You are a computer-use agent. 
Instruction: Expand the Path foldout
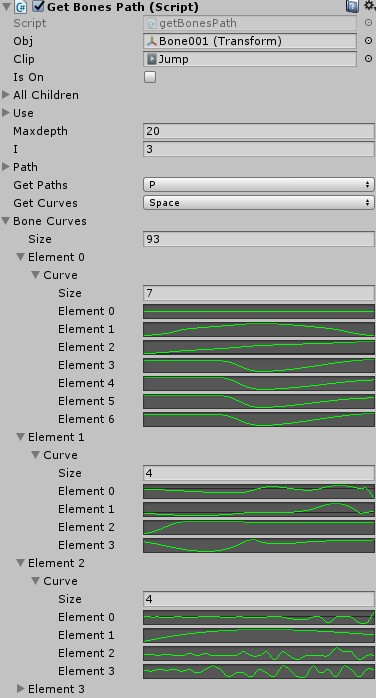click(6, 167)
